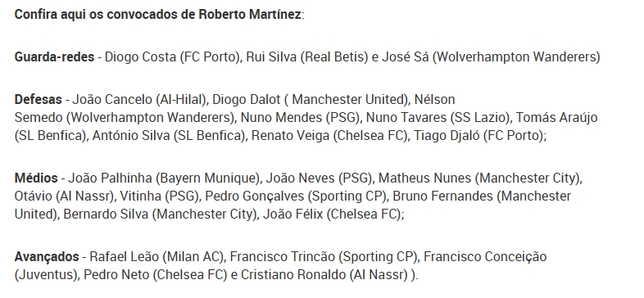Click the bold "Avançados" label
This screenshot has width=644, height=298.
coord(47,256)
